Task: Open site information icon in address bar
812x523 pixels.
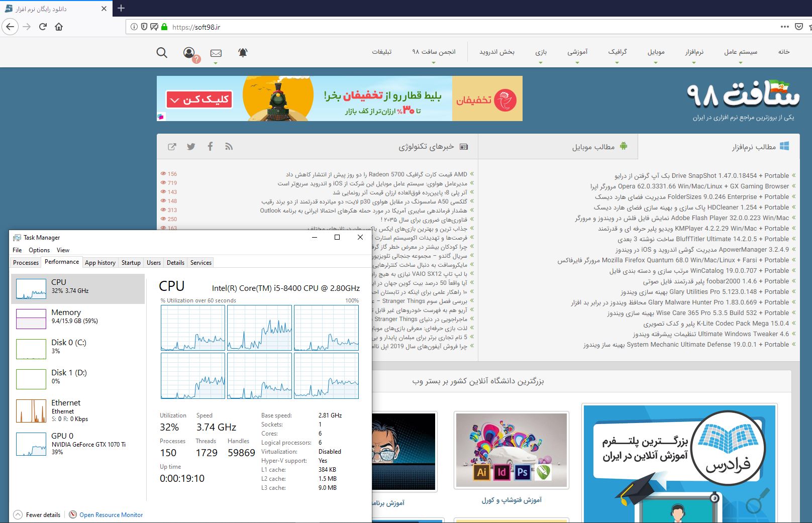Action: (x=134, y=27)
